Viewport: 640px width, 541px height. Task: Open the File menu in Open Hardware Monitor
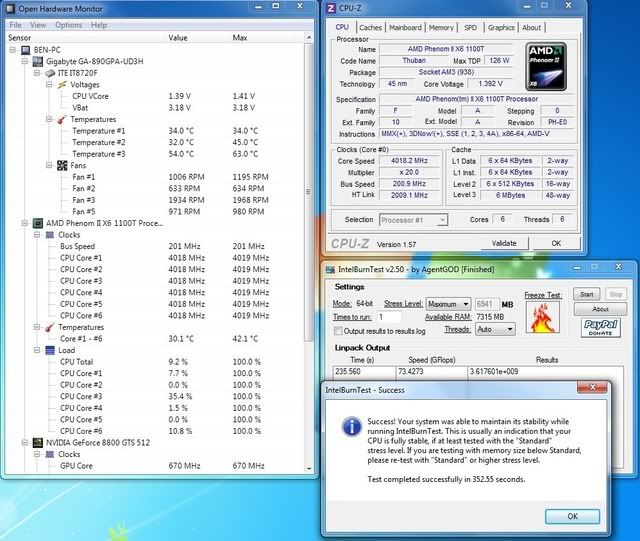tap(16, 25)
